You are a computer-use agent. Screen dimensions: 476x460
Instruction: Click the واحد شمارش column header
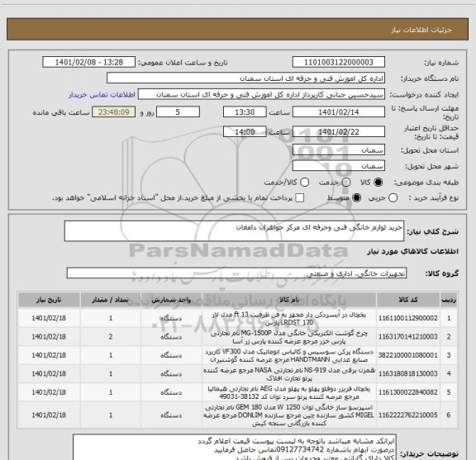[171, 300]
